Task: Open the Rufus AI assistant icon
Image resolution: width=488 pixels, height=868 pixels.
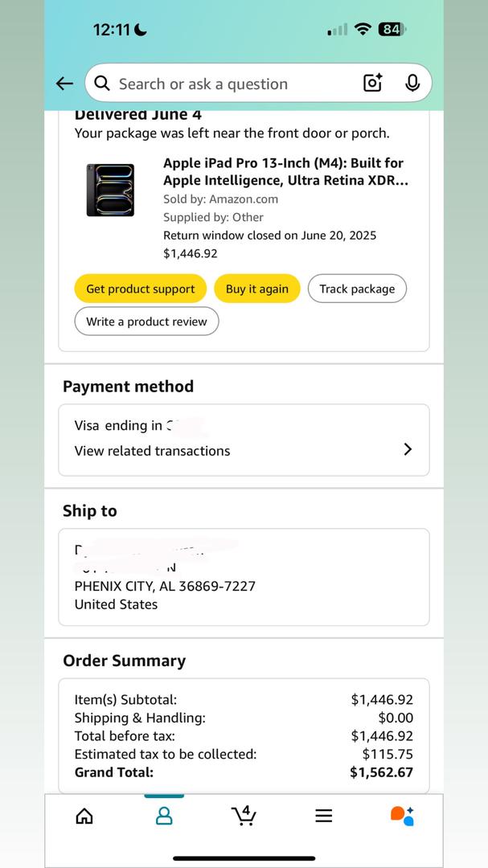Action: coord(403,816)
